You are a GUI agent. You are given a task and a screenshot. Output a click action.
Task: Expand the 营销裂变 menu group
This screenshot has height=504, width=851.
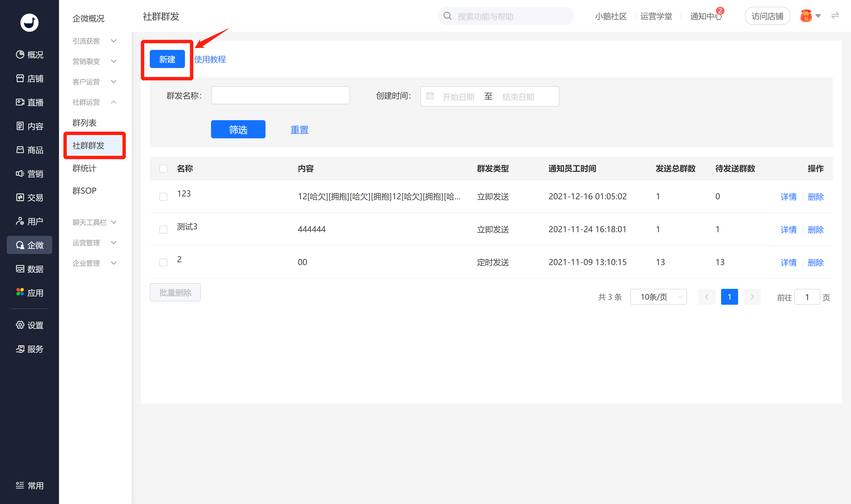click(94, 61)
